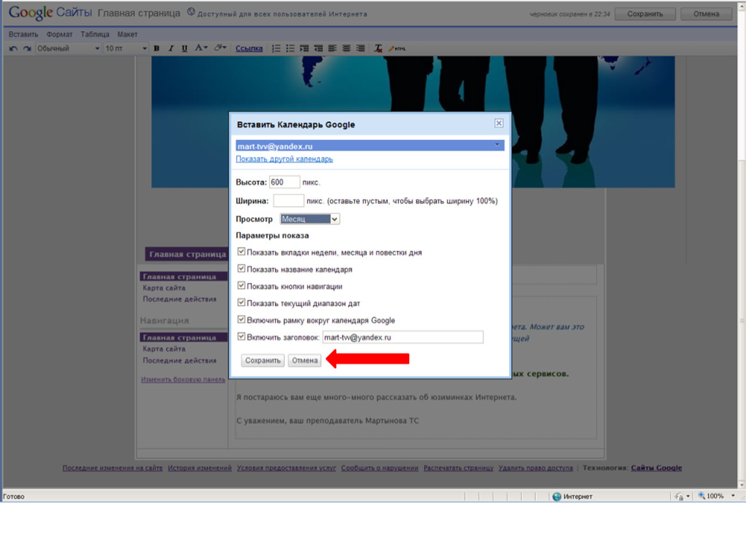The image size is (746, 560).
Task: Open the 'Таблица' menu
Action: point(95,34)
